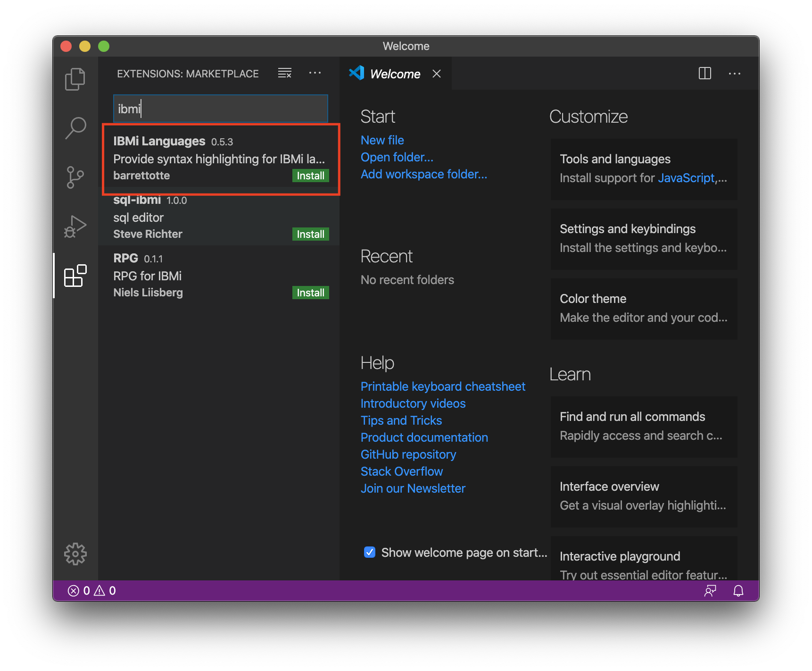The image size is (812, 671).
Task: Open notifications bell in status bar
Action: 738,591
